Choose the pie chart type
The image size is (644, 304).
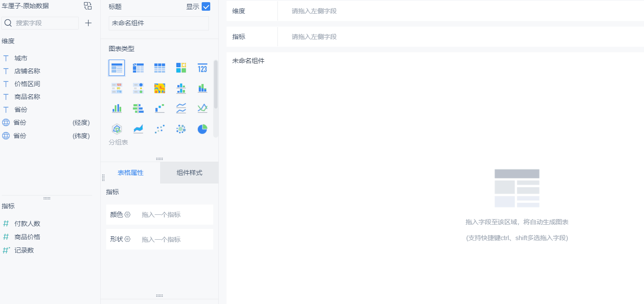[x=202, y=129]
